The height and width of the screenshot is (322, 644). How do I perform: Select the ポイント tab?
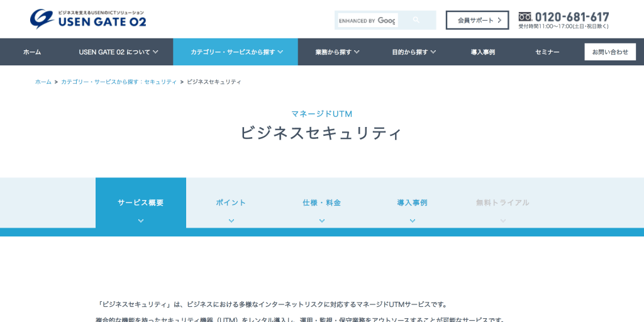(231, 203)
